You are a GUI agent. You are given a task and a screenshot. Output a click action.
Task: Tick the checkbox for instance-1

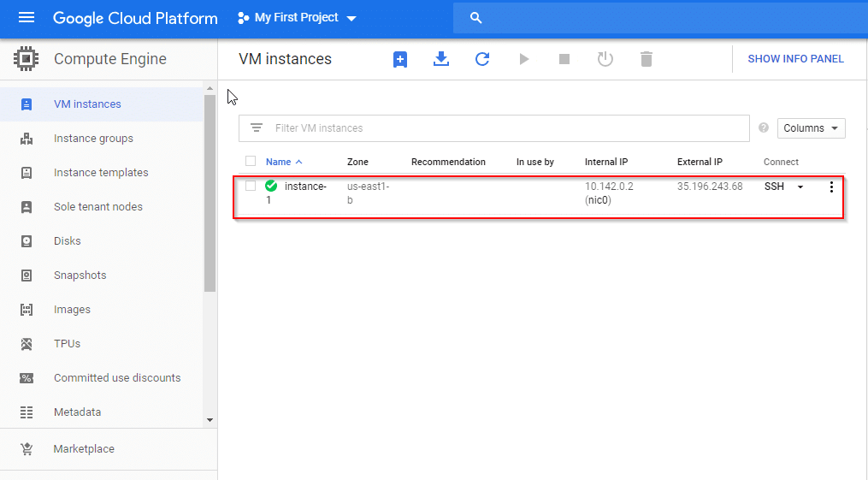point(251,186)
